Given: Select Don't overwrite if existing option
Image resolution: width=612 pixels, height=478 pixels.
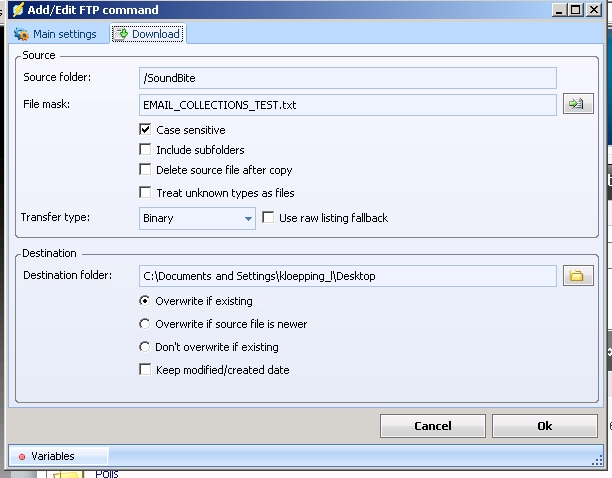Looking at the screenshot, I should 146,347.
